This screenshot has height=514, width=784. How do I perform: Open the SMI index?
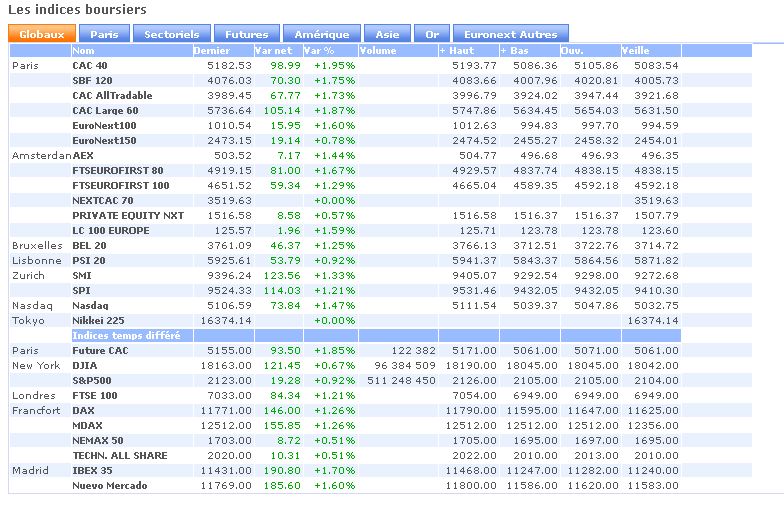(x=82, y=276)
